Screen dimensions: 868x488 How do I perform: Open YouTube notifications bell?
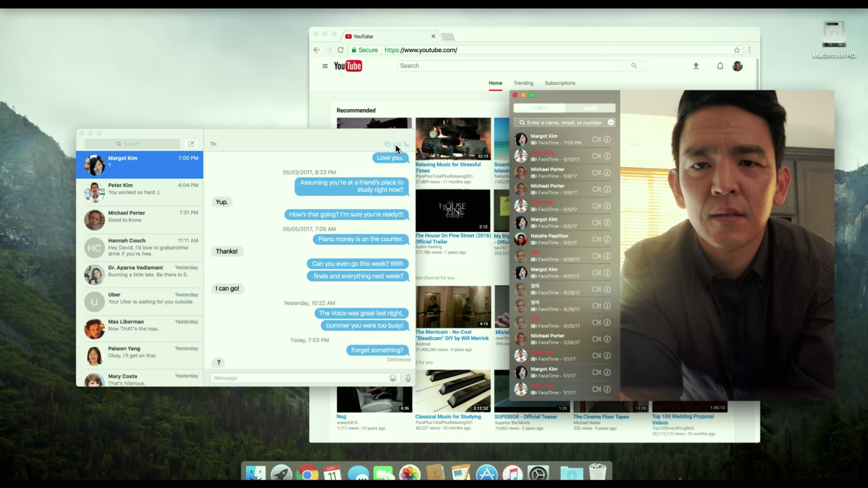(719, 66)
